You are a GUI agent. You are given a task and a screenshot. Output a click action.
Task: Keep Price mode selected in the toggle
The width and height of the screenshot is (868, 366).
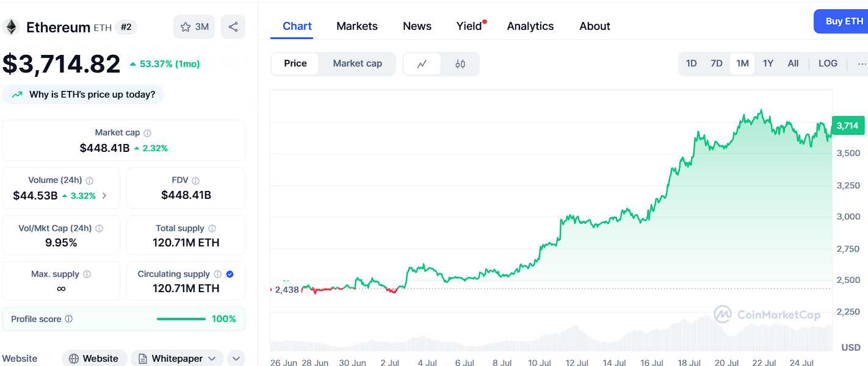click(295, 63)
